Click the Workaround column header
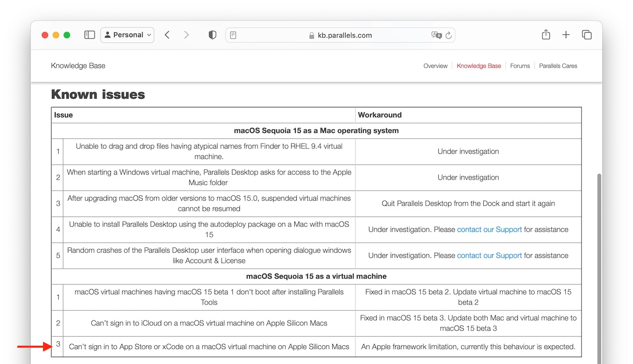The width and height of the screenshot is (633, 364). (380, 115)
